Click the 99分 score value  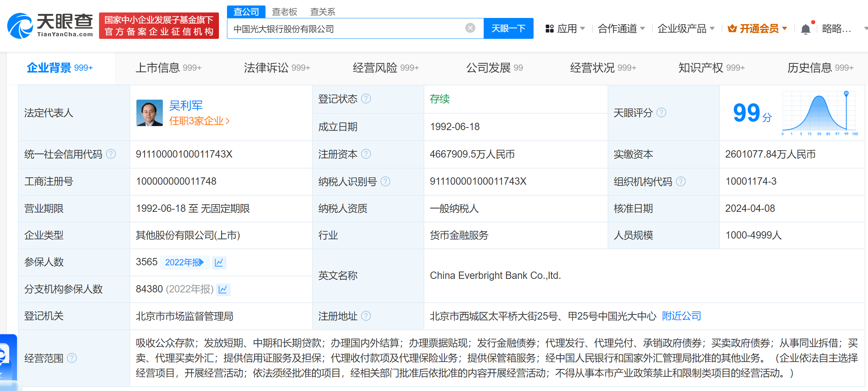click(x=752, y=113)
